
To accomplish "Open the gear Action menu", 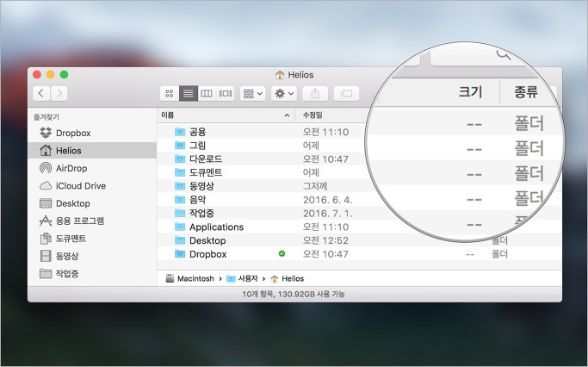I will click(x=284, y=93).
